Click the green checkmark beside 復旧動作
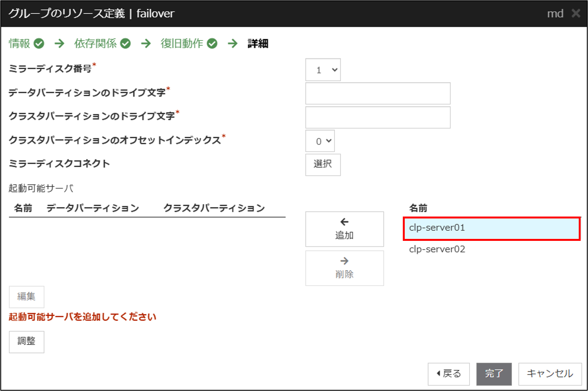Image resolution: width=588 pixels, height=391 pixels. 212,44
